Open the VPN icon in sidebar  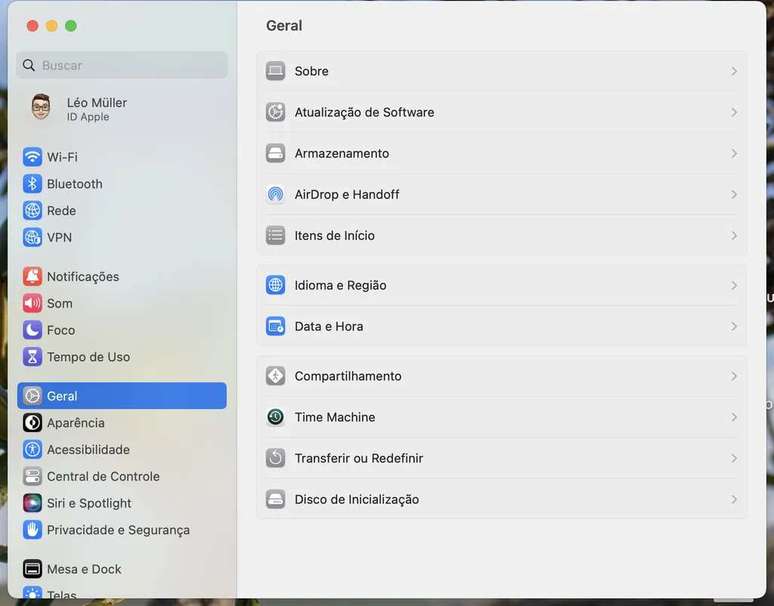pyautogui.click(x=33, y=237)
